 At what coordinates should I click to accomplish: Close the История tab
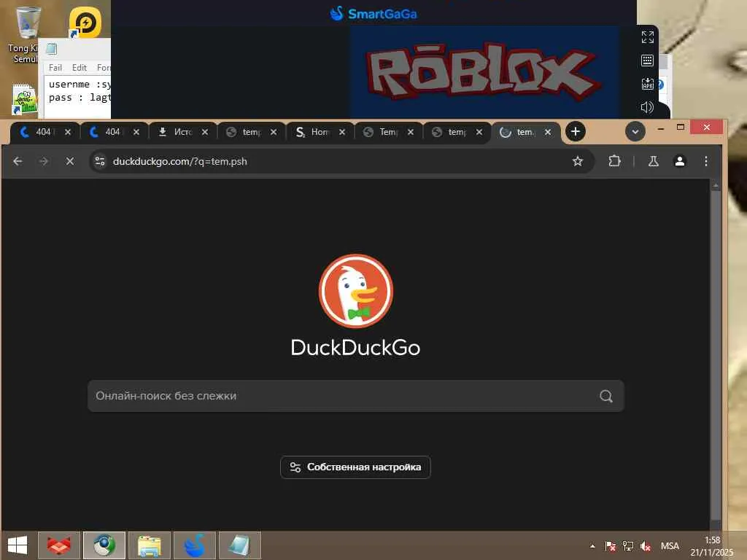[205, 132]
